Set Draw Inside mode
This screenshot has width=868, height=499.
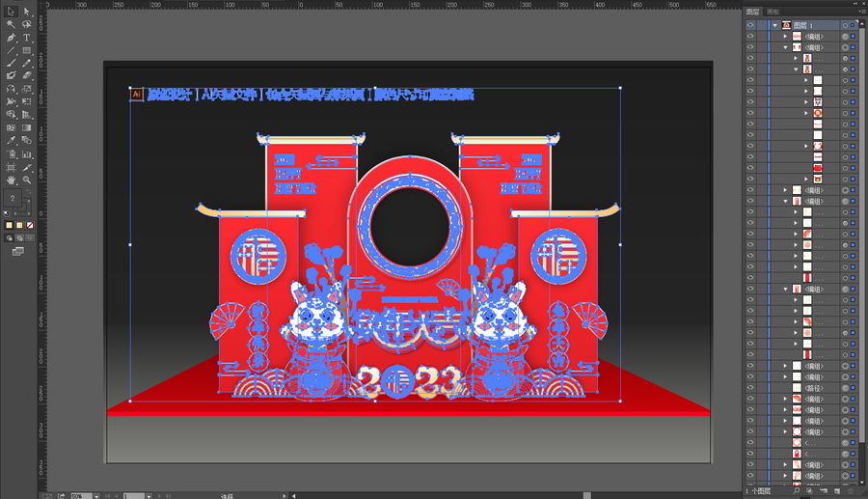pyautogui.click(x=30, y=237)
